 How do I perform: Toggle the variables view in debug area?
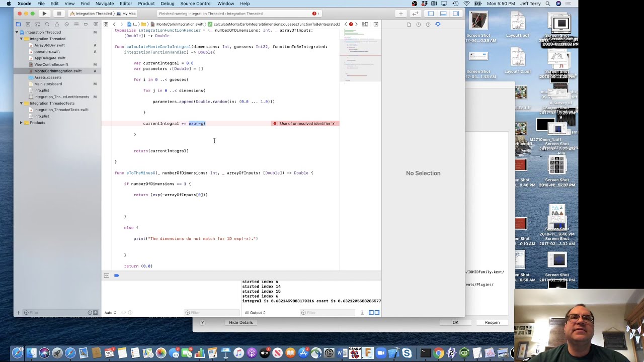(x=371, y=313)
